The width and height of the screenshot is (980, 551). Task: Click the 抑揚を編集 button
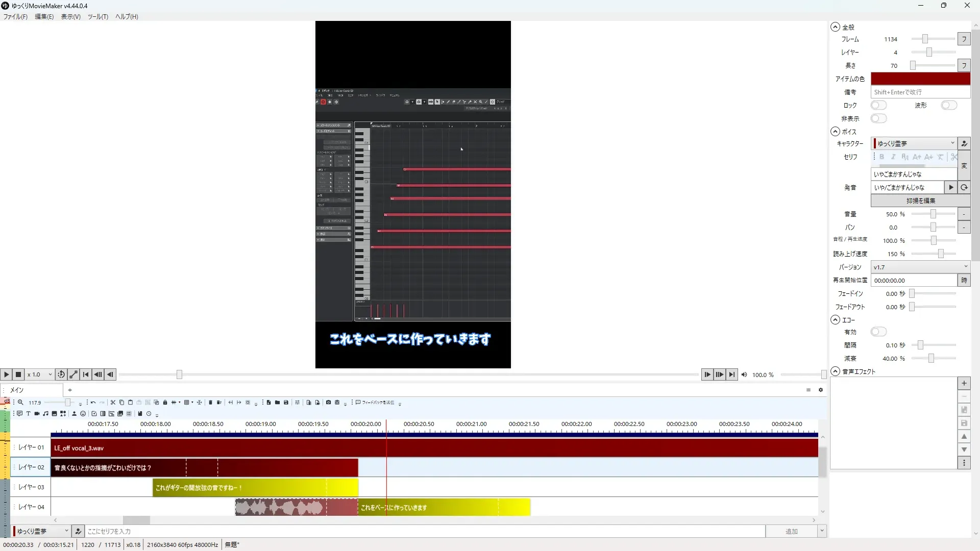(920, 201)
